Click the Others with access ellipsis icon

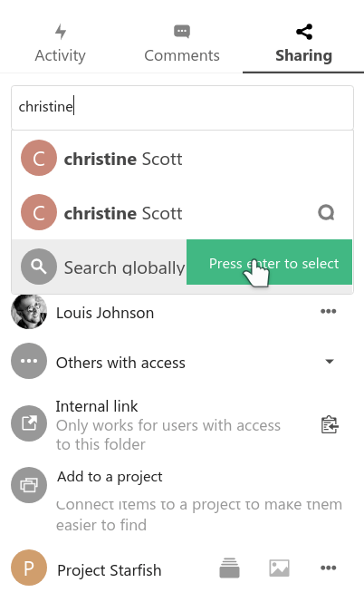(x=29, y=361)
